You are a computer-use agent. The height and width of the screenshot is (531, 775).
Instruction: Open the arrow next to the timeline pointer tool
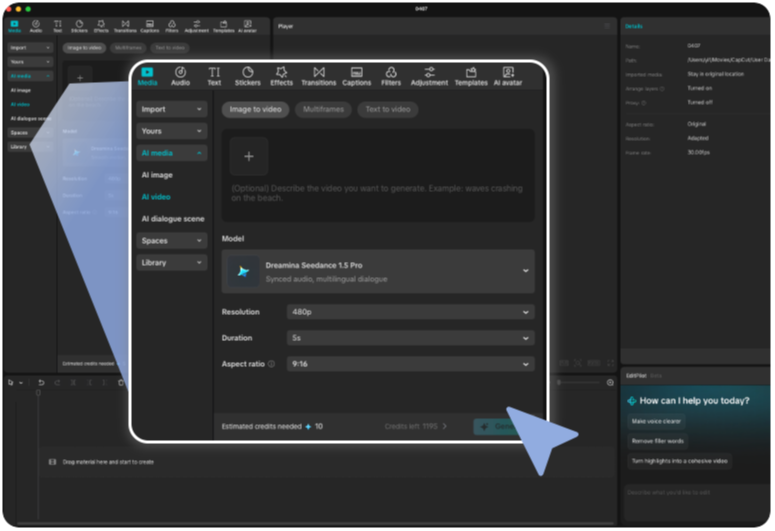pos(21,383)
